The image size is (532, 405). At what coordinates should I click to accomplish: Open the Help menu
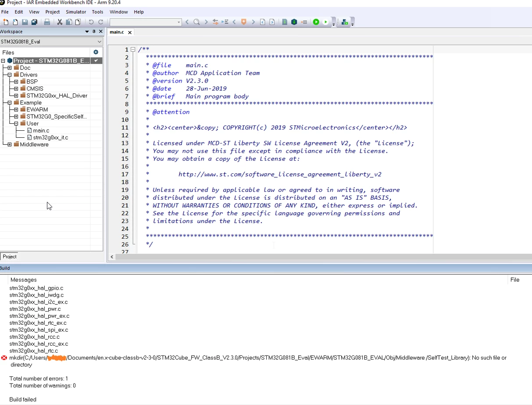point(139,12)
